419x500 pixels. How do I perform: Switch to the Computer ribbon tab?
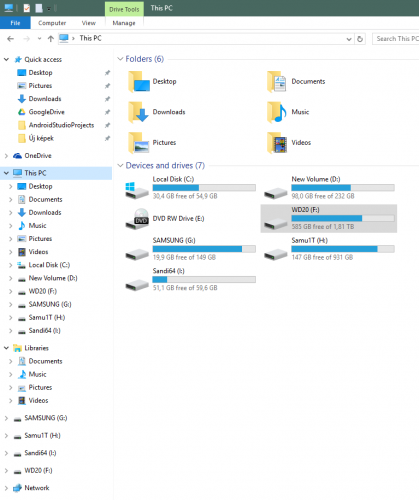tap(52, 23)
